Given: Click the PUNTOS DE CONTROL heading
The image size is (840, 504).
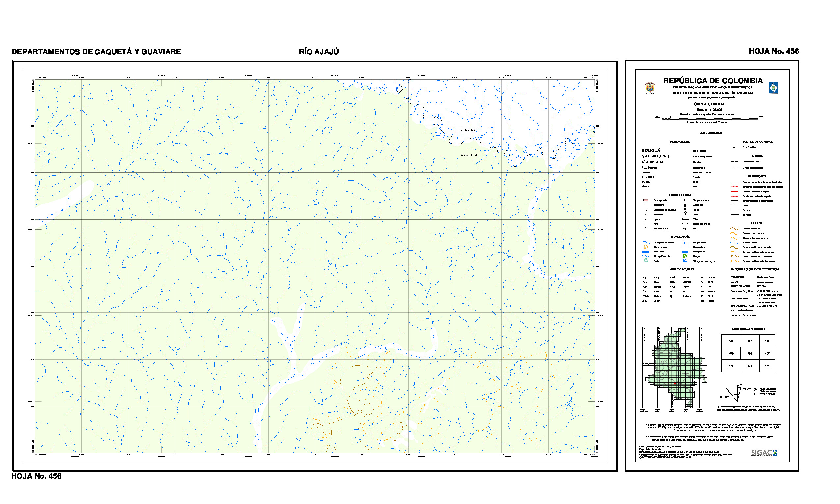Looking at the screenshot, I should pos(757,142).
